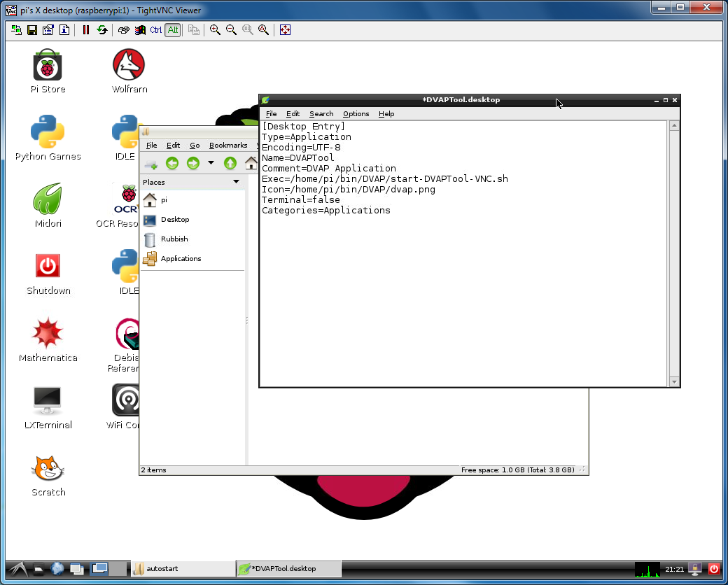Open Edit menu in DVAPTool.desktop editor
728x585 pixels.
click(293, 114)
